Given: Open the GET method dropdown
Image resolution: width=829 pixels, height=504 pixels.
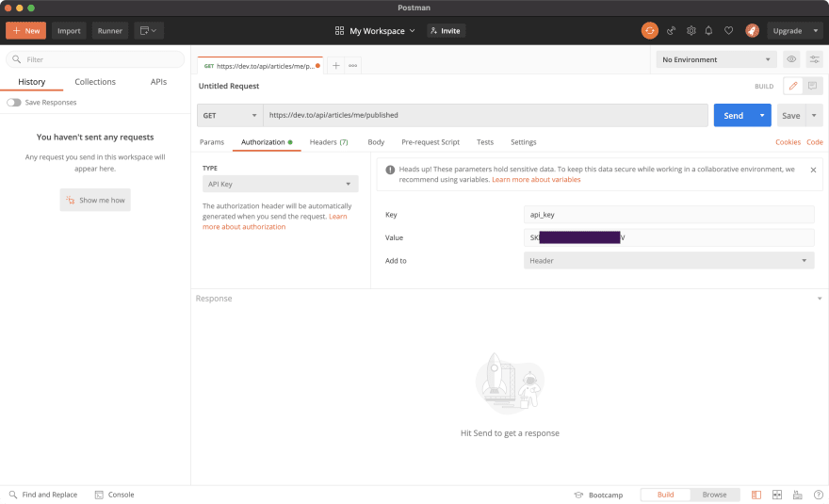Looking at the screenshot, I should 230,115.
